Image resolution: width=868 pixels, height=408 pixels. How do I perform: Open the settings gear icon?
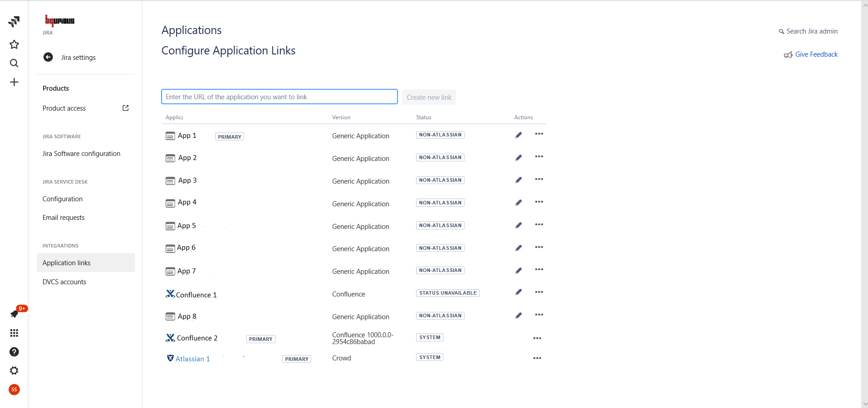tap(14, 371)
